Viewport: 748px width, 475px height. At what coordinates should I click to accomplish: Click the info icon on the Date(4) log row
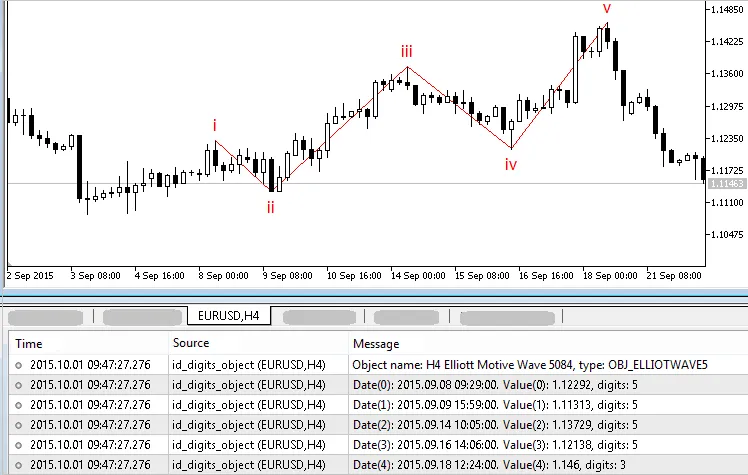pyautogui.click(x=20, y=465)
